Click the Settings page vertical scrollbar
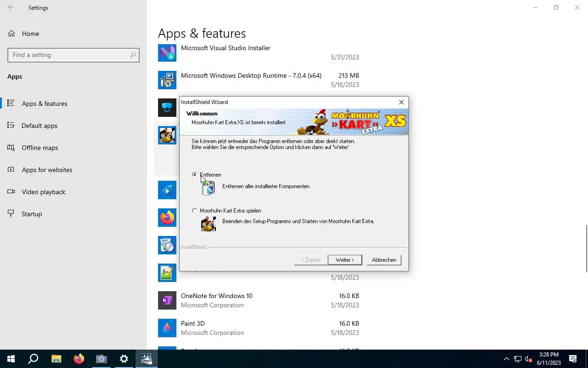The image size is (588, 368). (586, 248)
